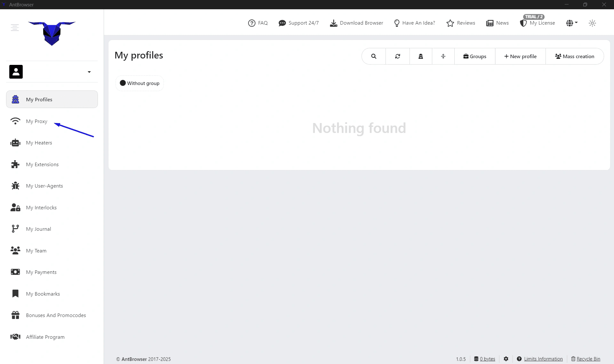Viewport: 614px width, 364px height.
Task: Open My Proxy section
Action: click(36, 121)
